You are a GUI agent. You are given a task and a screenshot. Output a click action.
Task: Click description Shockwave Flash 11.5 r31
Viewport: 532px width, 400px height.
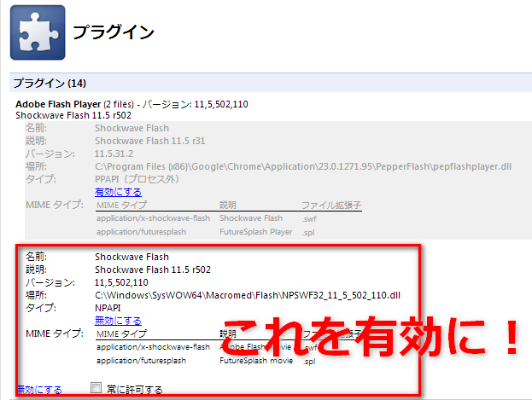click(x=150, y=141)
